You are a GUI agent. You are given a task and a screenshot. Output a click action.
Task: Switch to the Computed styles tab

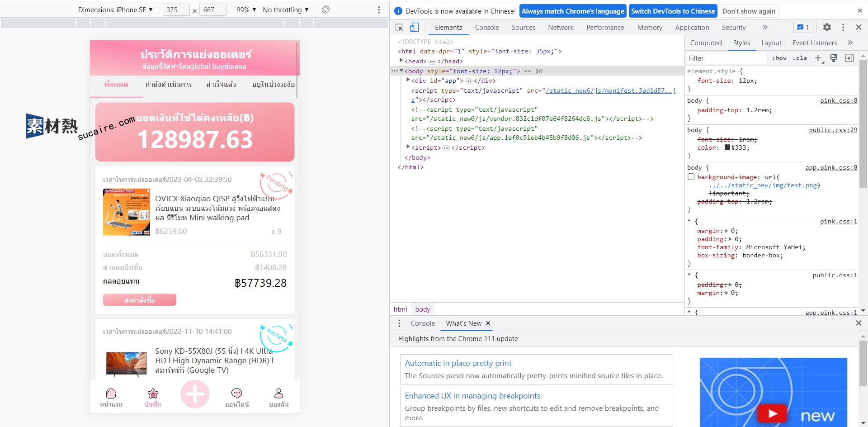tap(706, 43)
